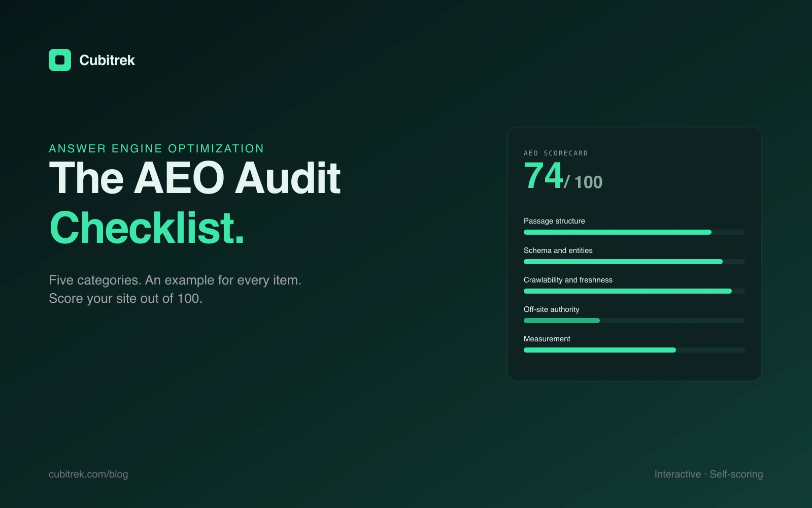Click the Crawlability and freshness progress bar
Viewport: 812px width, 508px height.
click(x=634, y=291)
